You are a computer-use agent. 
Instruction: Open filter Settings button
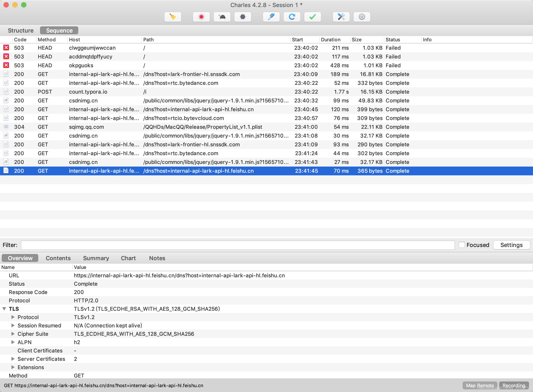coord(511,245)
